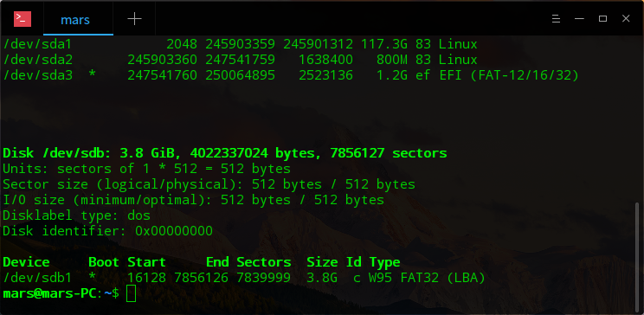Click the bold Disk /dev/sdb header line

(225, 153)
